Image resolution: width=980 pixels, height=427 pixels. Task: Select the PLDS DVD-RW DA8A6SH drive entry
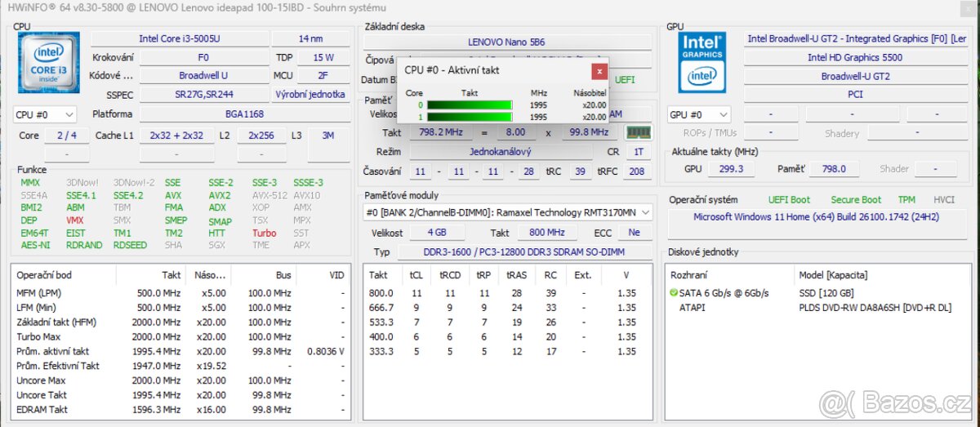pos(875,308)
